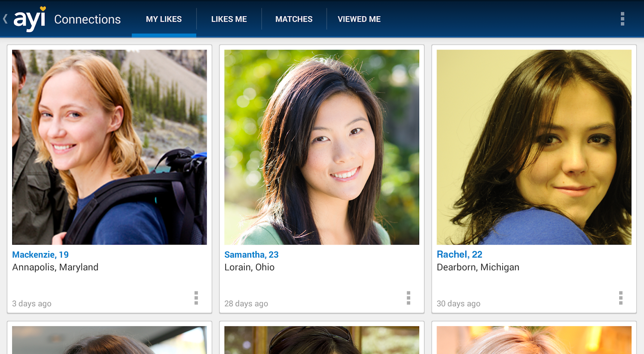Viewport: 644px width, 354px height.
Task: Tap the ayi logo
Action: pyautogui.click(x=30, y=19)
